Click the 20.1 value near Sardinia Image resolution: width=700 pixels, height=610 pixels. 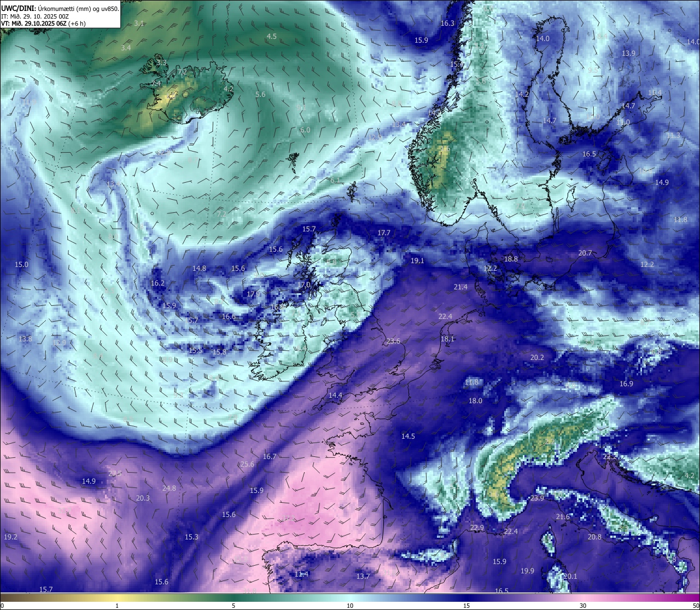pos(570,577)
